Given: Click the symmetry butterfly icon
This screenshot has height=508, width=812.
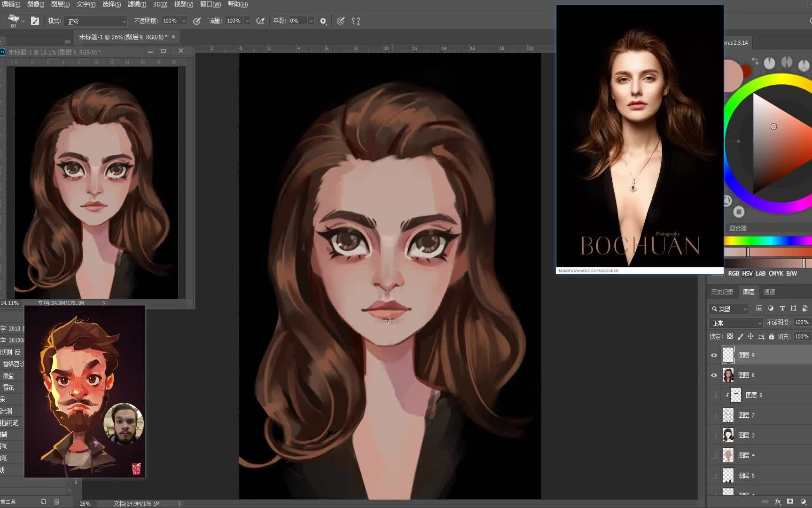Looking at the screenshot, I should tap(356, 21).
